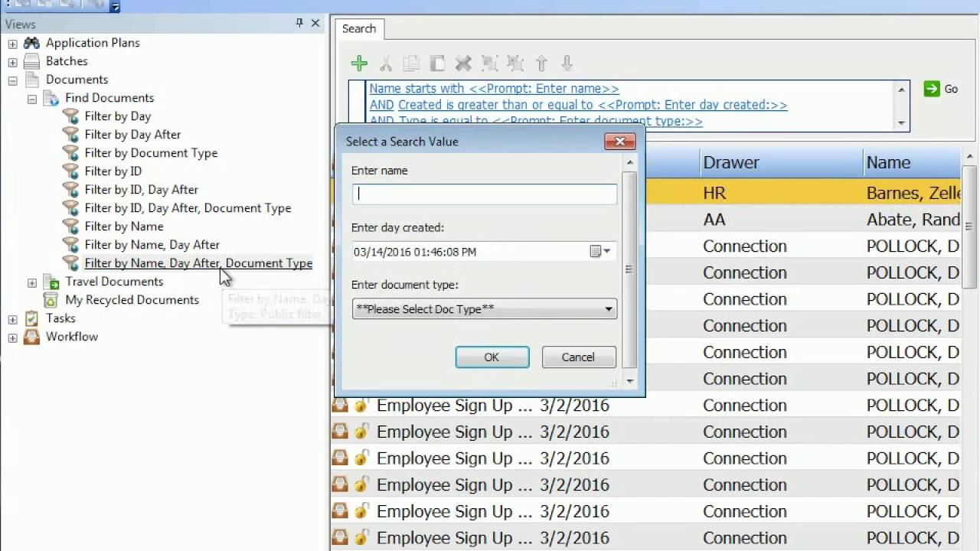Screen dimensions: 980x551
Task: Collapse the Documents node
Action: click(12, 80)
